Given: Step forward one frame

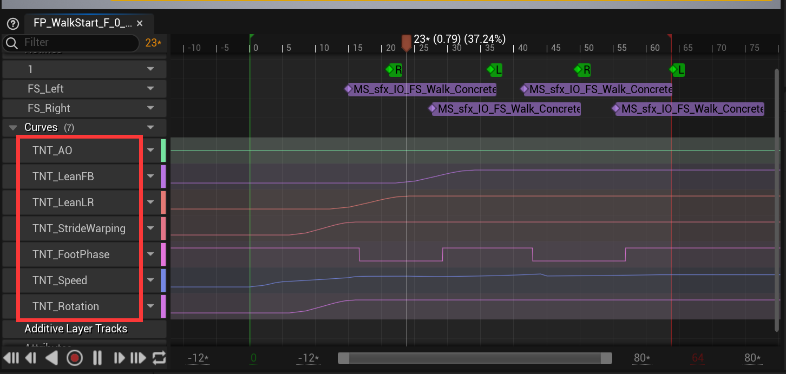Looking at the screenshot, I should pyautogui.click(x=119, y=358).
